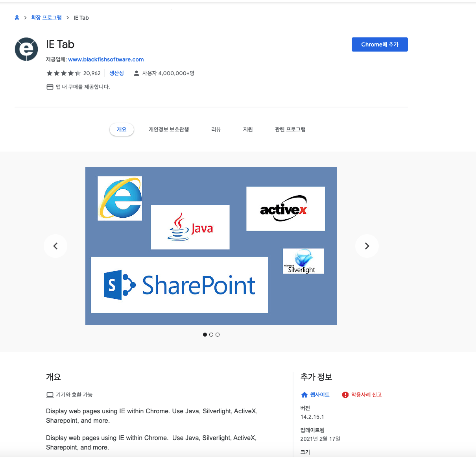Click the 업데이트됨 label
Viewport: 476px width, 457px height.
point(312,430)
